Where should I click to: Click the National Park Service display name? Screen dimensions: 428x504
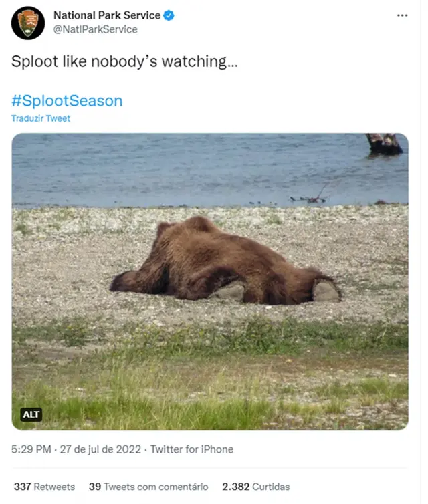107,15
